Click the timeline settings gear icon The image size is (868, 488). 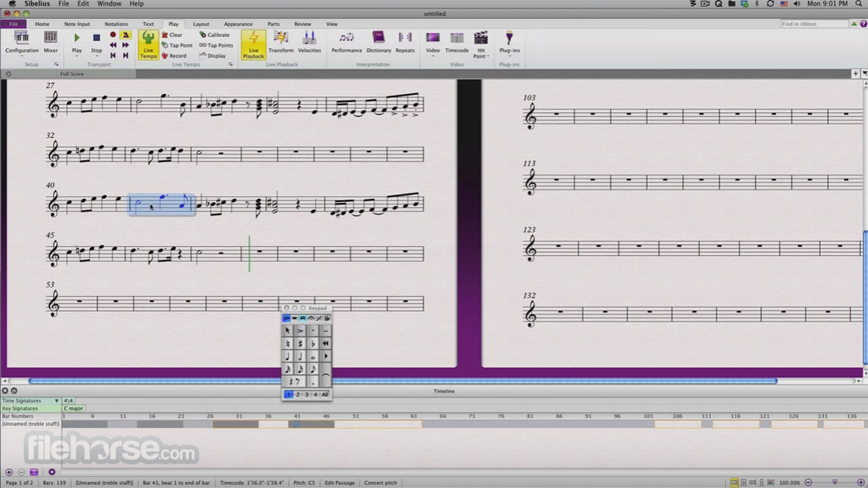[x=51, y=472]
